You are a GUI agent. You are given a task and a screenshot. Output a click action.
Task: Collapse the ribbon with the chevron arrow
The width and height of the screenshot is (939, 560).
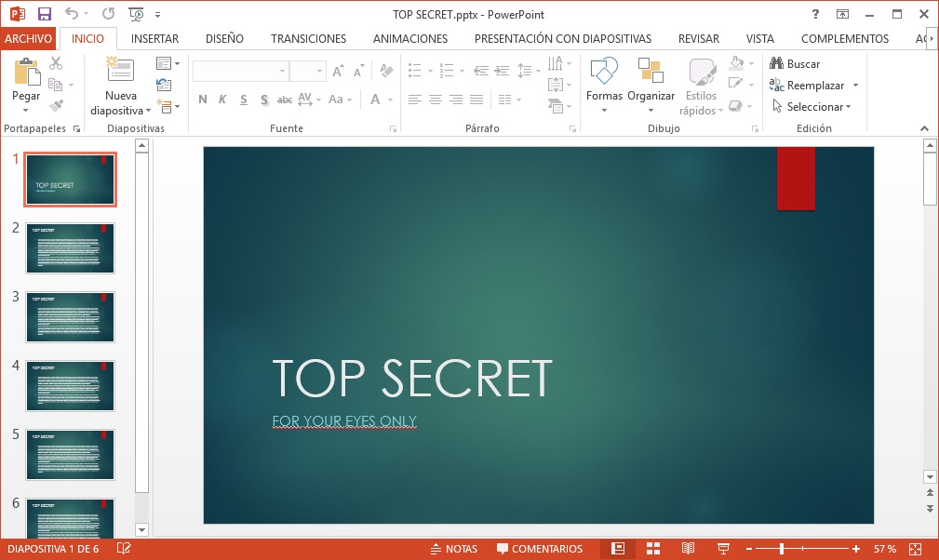coord(924,128)
